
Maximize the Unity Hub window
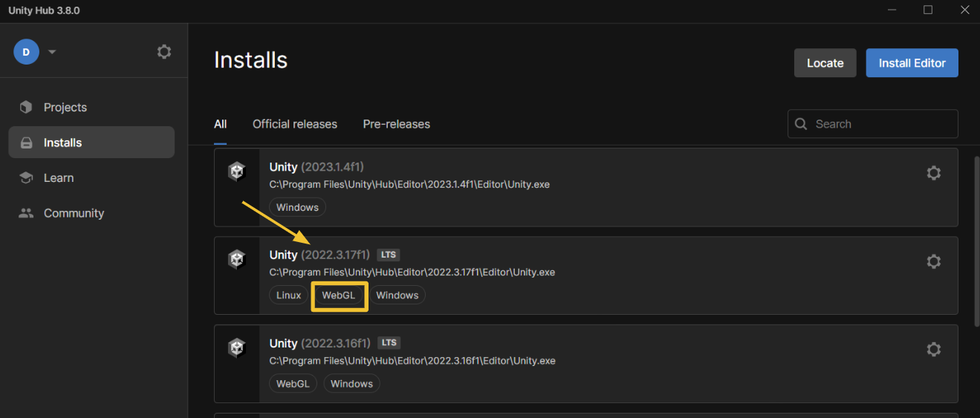[928, 10]
